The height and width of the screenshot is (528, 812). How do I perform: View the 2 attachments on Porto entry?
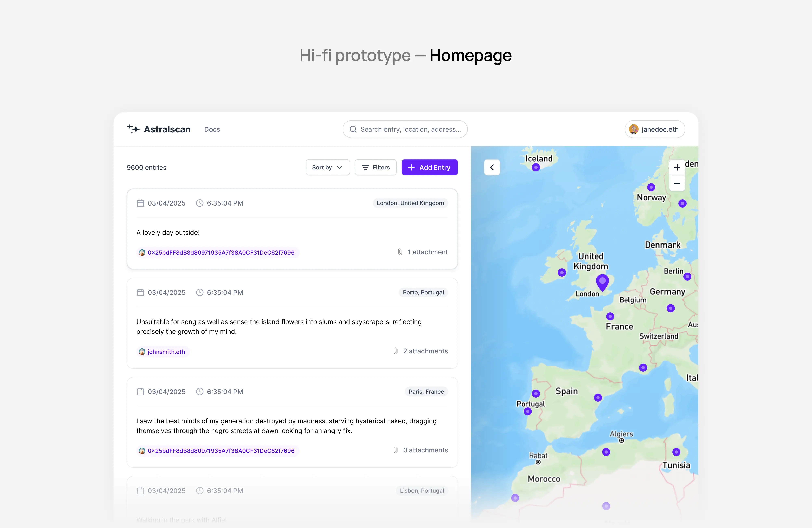click(420, 351)
